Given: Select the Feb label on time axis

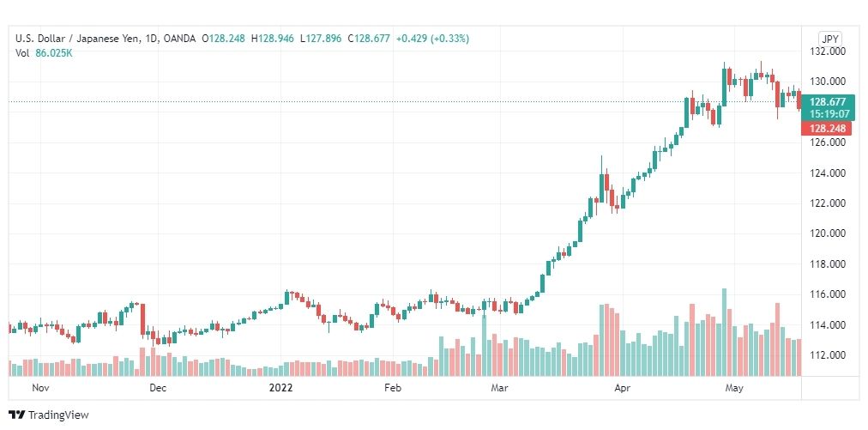Looking at the screenshot, I should click(393, 388).
